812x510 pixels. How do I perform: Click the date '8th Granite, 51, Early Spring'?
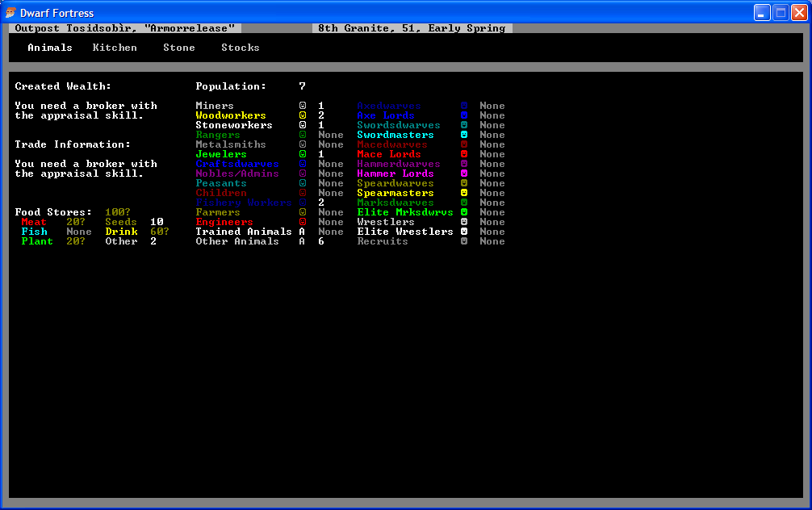pos(412,28)
